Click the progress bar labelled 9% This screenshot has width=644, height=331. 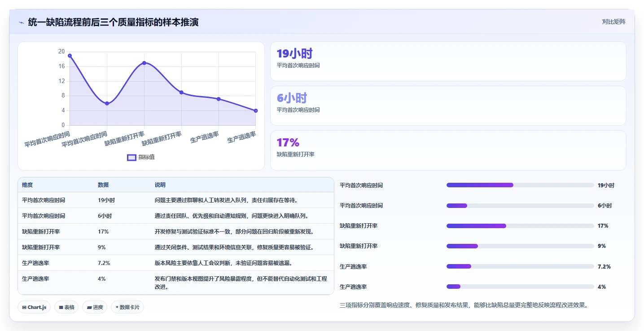[x=520, y=246]
